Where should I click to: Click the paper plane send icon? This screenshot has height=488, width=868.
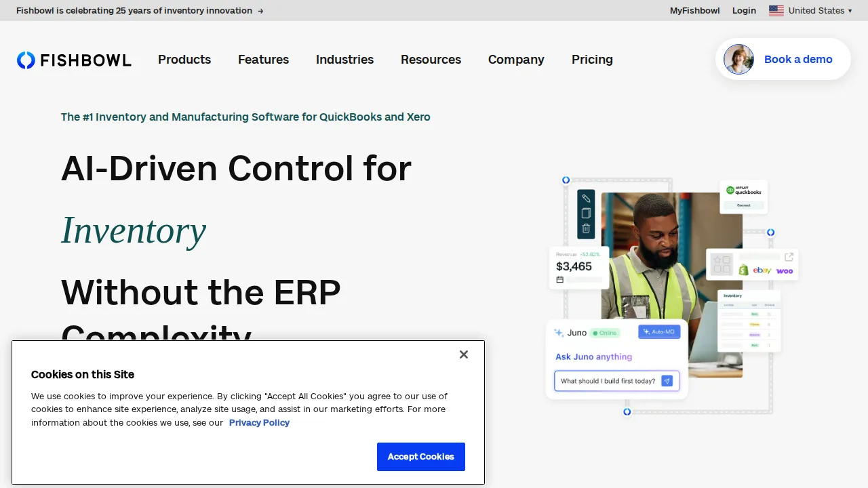coord(667,381)
